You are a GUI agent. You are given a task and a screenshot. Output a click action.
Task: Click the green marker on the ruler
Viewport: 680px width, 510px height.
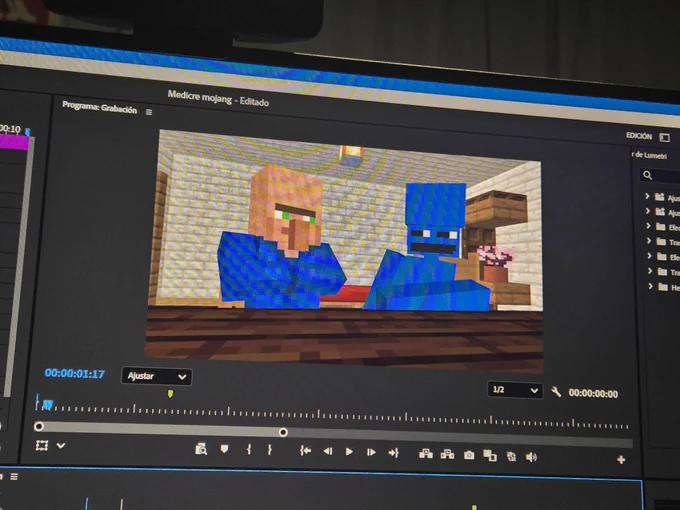[x=170, y=393]
